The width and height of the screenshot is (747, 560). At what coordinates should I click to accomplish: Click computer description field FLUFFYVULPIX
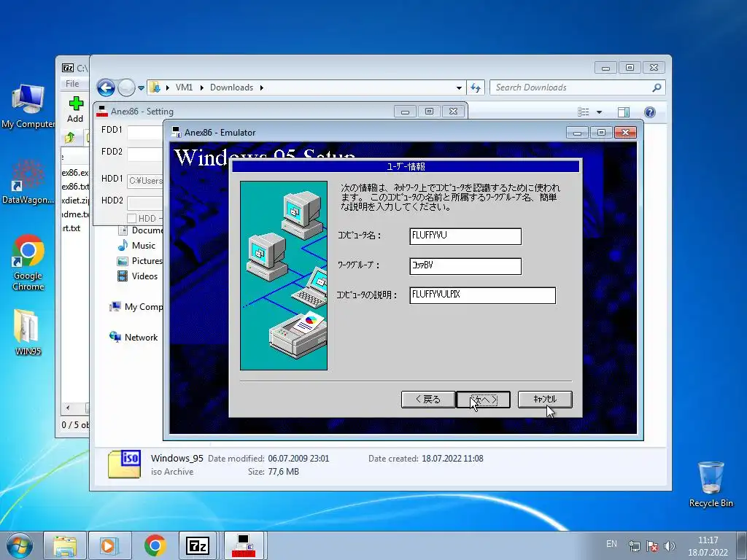pyautogui.click(x=483, y=295)
